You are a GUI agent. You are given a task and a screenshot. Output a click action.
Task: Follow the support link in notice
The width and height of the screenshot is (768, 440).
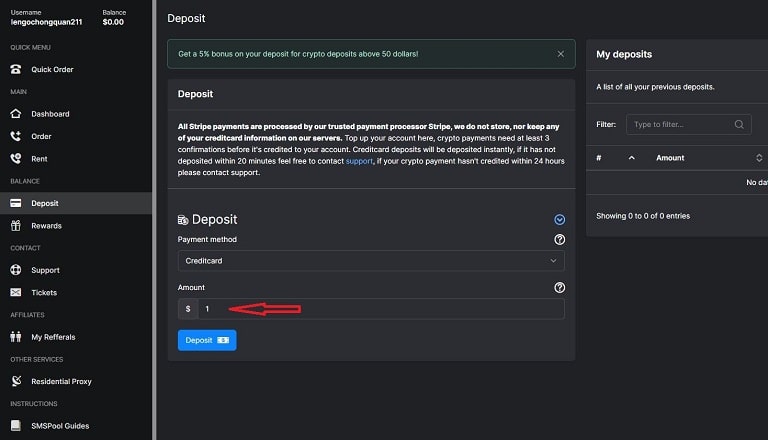[x=359, y=161]
